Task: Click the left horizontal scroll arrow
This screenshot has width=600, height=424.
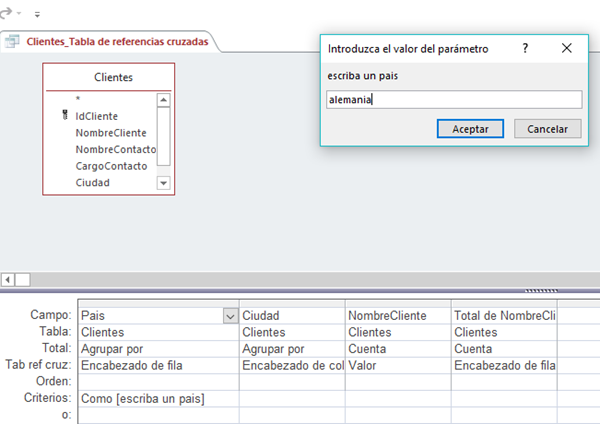Action: [8, 279]
